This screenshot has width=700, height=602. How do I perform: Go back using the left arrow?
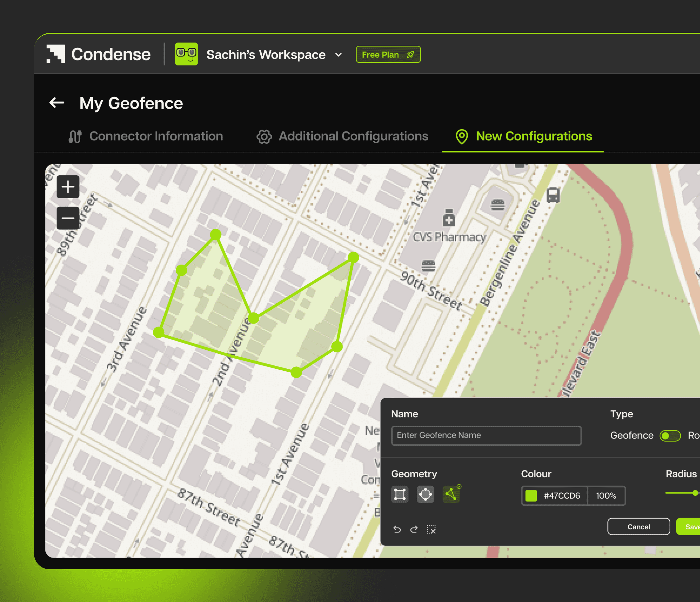coord(57,103)
